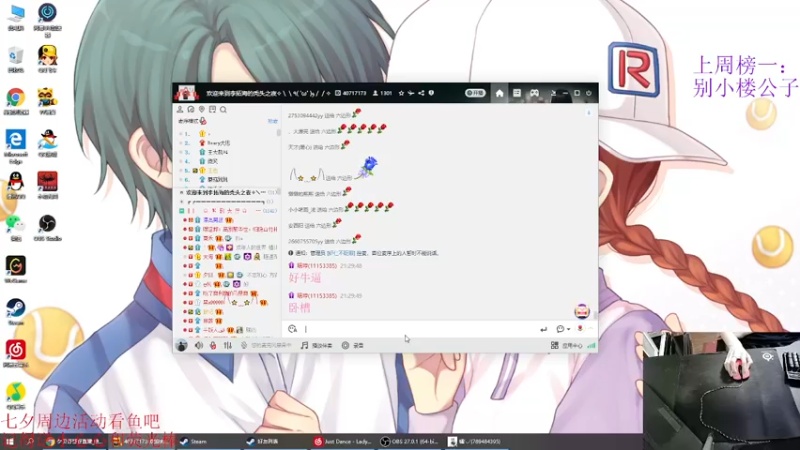Click the chat message input field
Image resolution: width=800 pixels, height=450 pixels.
point(418,329)
